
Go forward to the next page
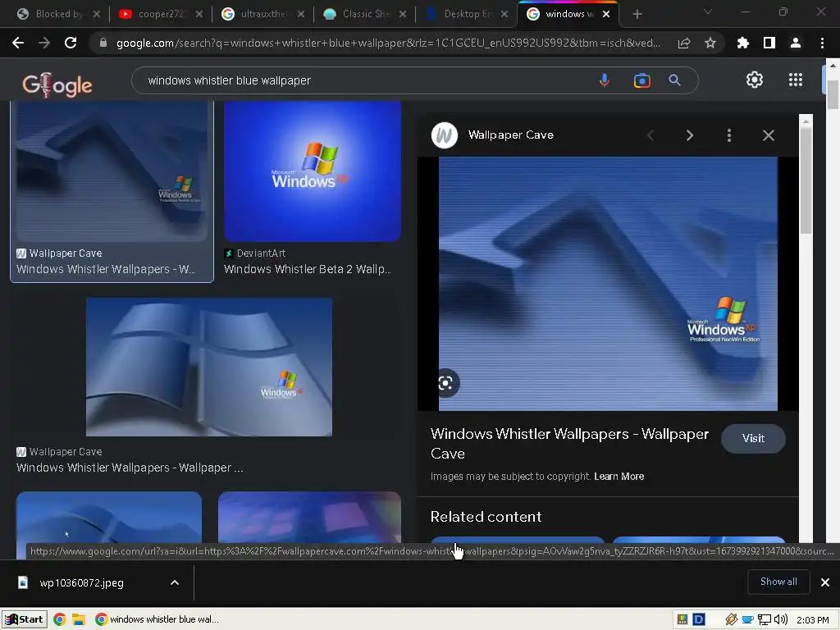(44, 43)
